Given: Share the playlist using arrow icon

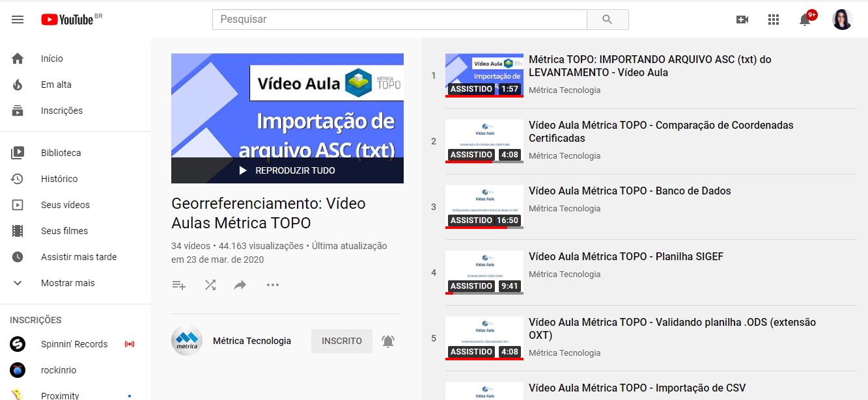Looking at the screenshot, I should (240, 285).
